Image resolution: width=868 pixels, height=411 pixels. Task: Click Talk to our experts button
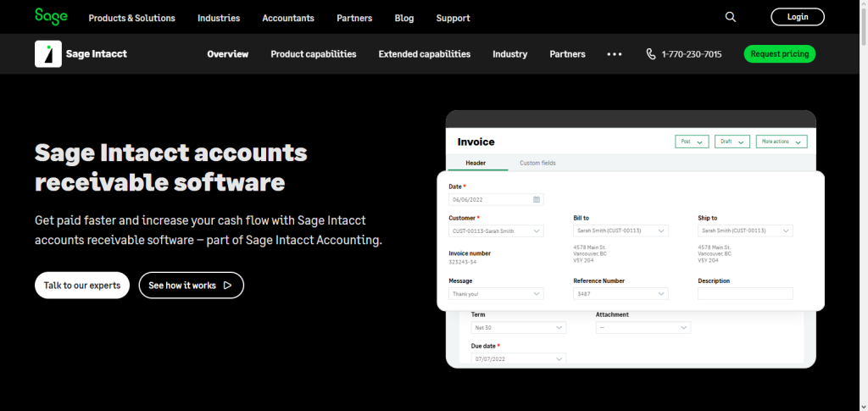82,286
